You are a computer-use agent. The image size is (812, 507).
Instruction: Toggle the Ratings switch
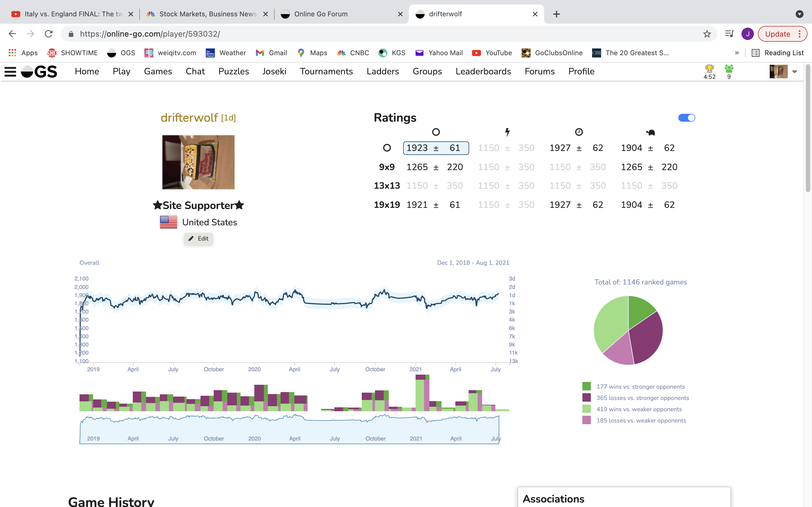pos(687,118)
